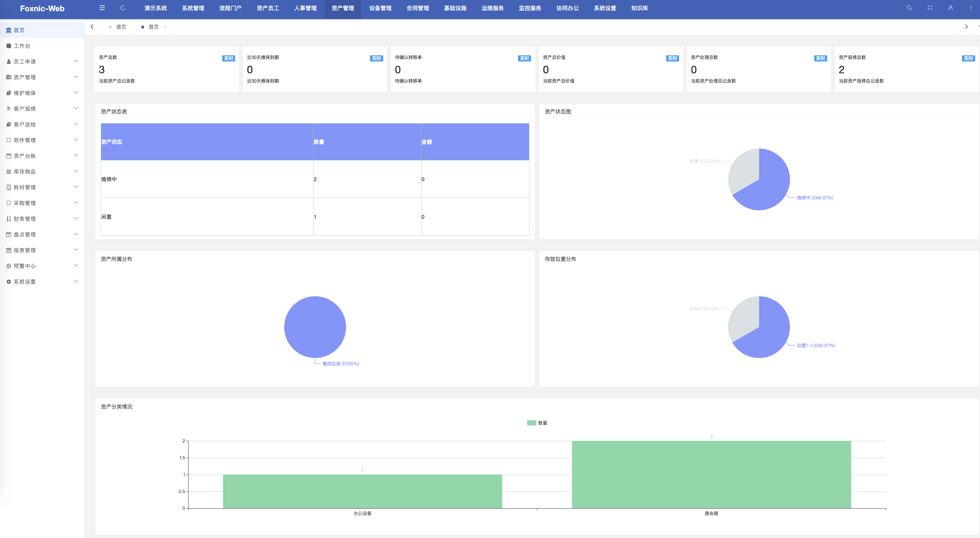Viewport: 980px width, 538px height.
Task: Open the search magnifier icon
Action: click(x=909, y=8)
